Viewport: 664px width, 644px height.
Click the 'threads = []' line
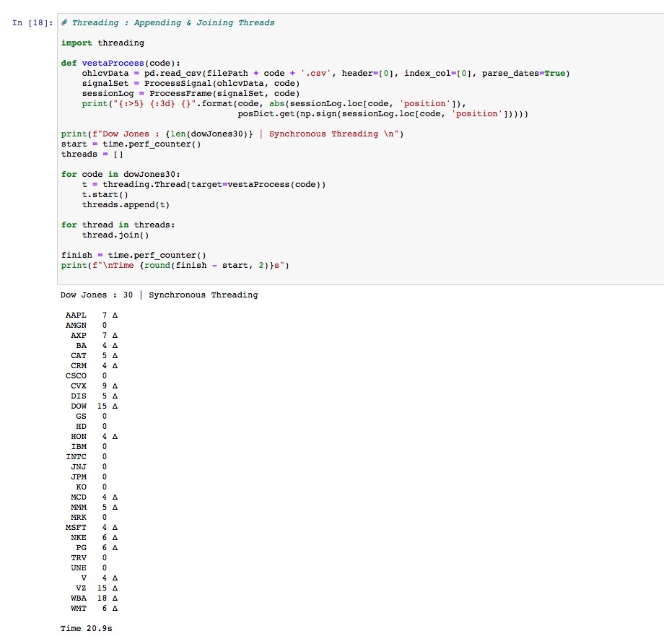[92, 155]
